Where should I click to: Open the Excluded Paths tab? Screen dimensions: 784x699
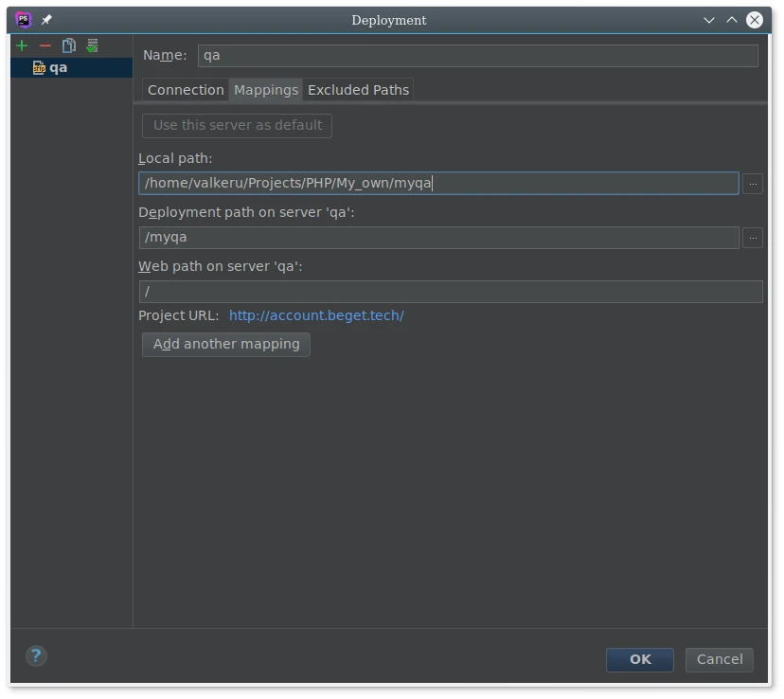(x=358, y=90)
